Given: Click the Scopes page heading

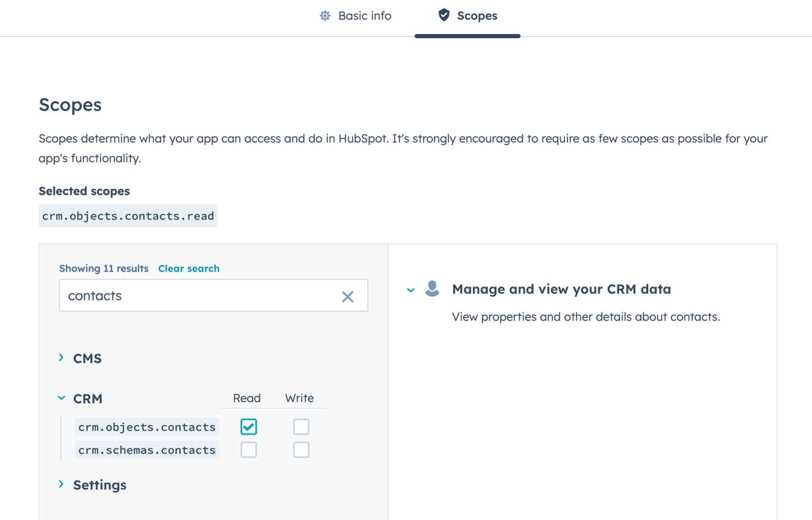Looking at the screenshot, I should pyautogui.click(x=70, y=105).
